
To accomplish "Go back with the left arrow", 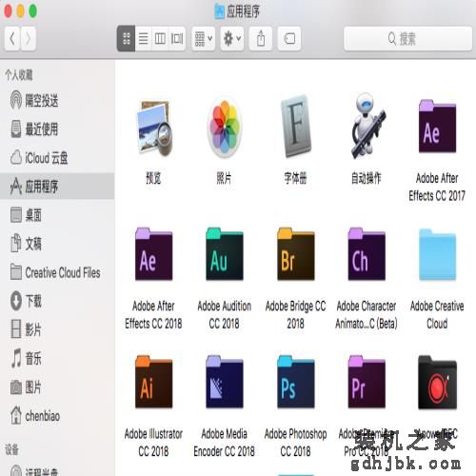I will click(12, 39).
